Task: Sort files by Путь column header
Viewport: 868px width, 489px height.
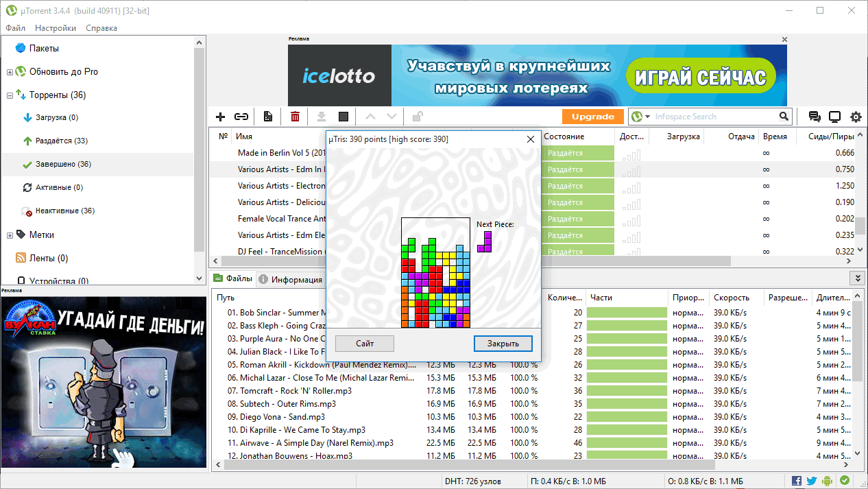Action: [x=226, y=298]
